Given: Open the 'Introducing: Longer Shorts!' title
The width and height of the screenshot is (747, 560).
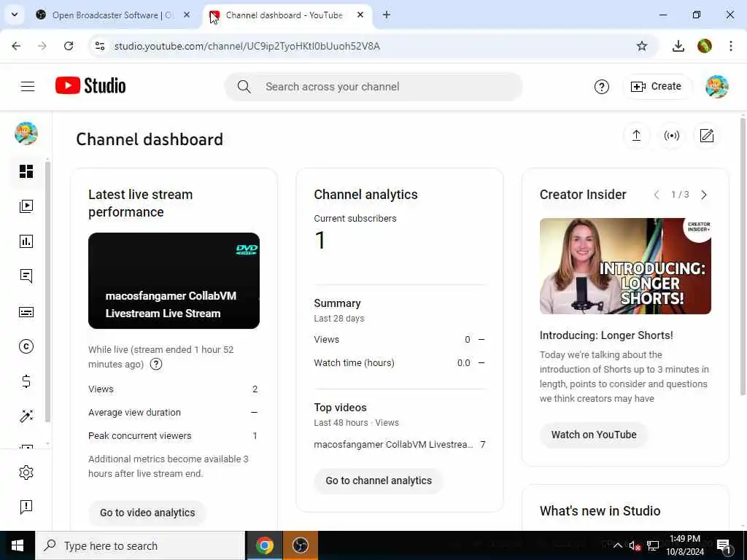Looking at the screenshot, I should pyautogui.click(x=606, y=335).
